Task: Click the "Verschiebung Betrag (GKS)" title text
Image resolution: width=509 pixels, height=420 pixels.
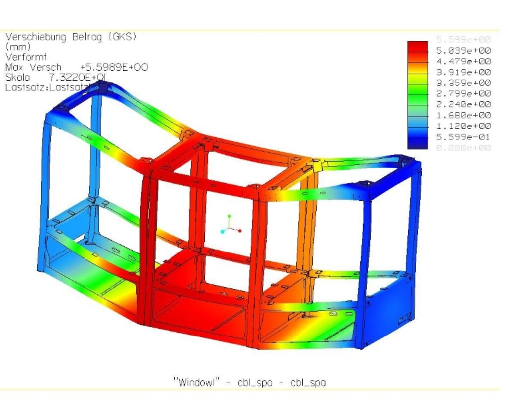Action: tap(70, 37)
